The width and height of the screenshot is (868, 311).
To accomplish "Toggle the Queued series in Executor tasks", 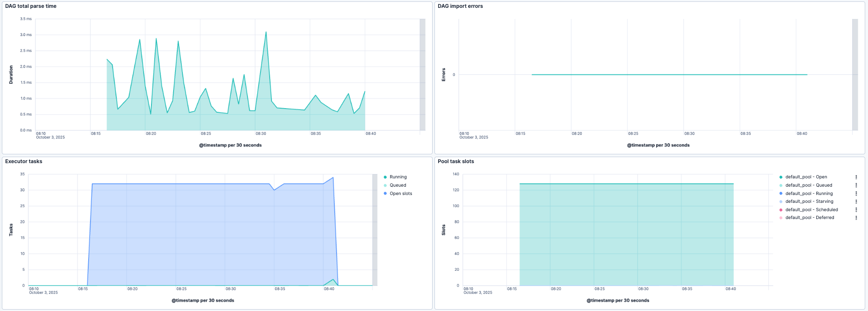I will pos(398,185).
